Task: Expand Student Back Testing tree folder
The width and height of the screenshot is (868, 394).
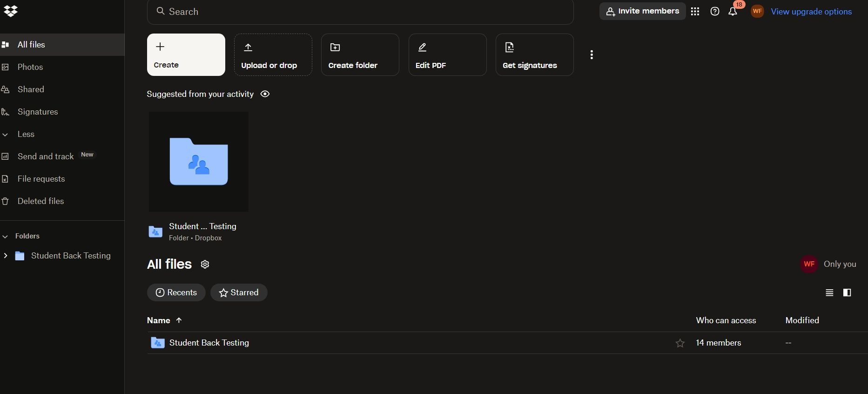Action: coord(6,256)
